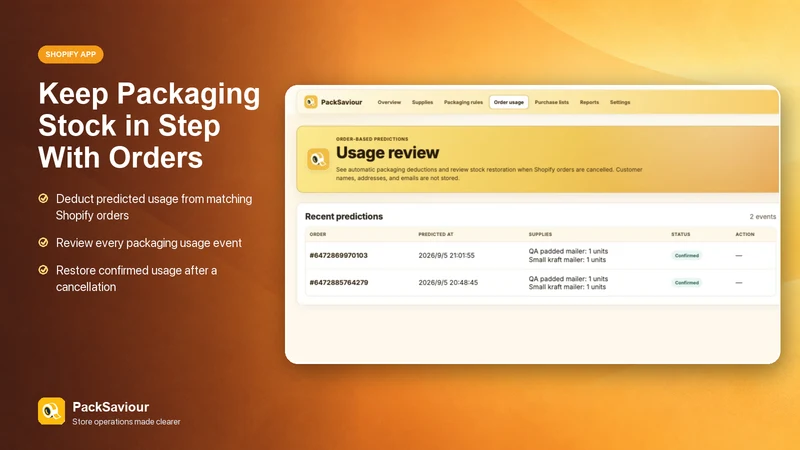Image resolution: width=800 pixels, height=450 pixels.
Task: Click checkmark beside 'Review every packaging usage event'
Action: tap(43, 242)
